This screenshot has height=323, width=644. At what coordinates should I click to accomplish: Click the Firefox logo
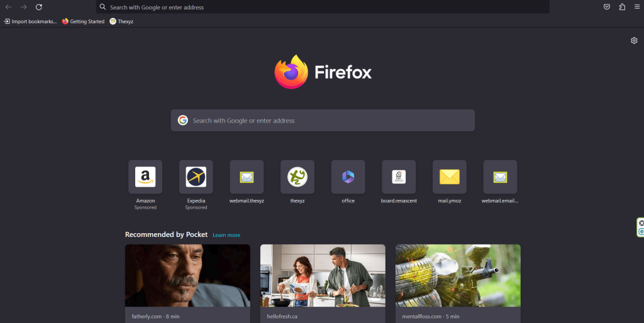(x=323, y=72)
